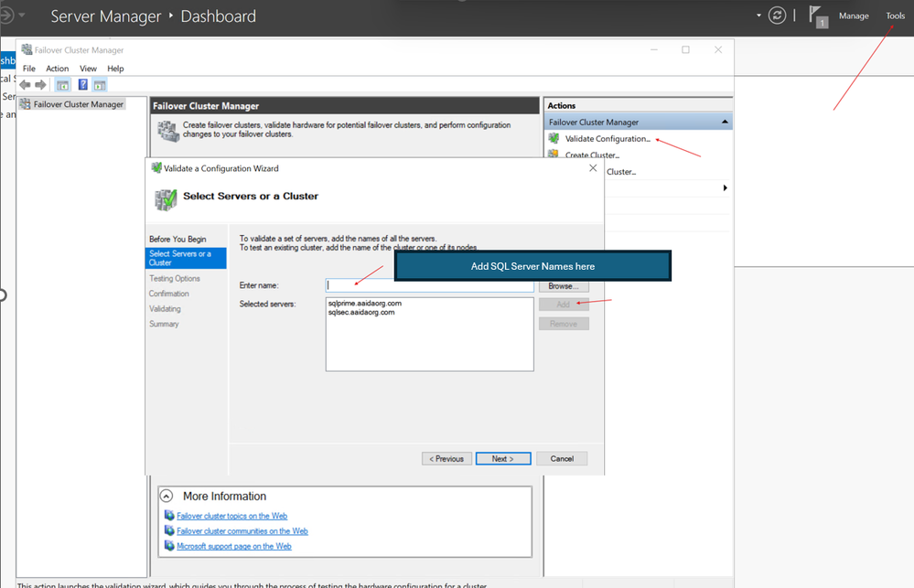Click the forward arrow in Failover Cluster Manager toolbar
Screen dimensions: 914x588
(40, 85)
